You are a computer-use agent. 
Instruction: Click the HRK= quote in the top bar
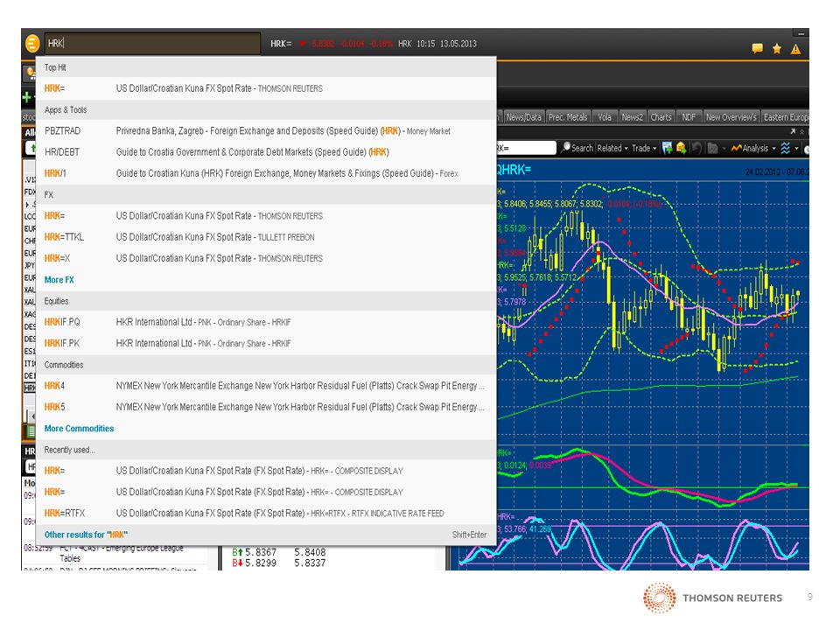pos(281,44)
